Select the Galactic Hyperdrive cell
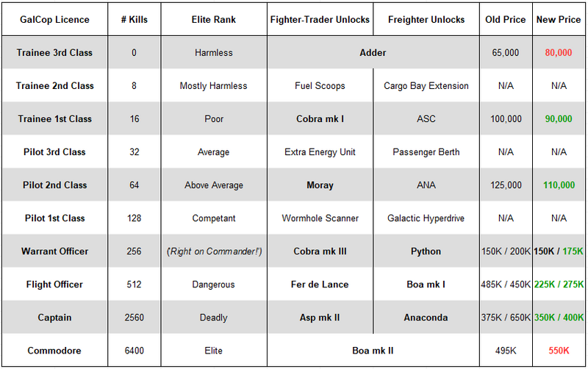The width and height of the screenshot is (588, 369). (426, 218)
